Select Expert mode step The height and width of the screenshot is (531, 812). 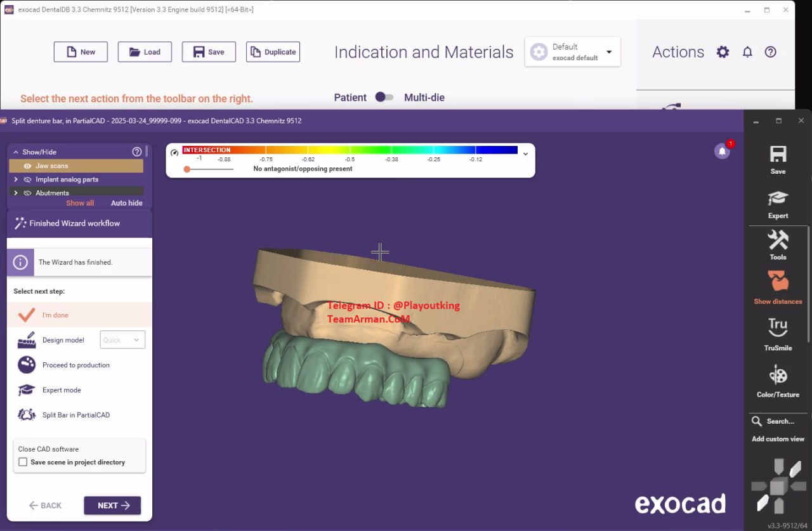click(62, 390)
